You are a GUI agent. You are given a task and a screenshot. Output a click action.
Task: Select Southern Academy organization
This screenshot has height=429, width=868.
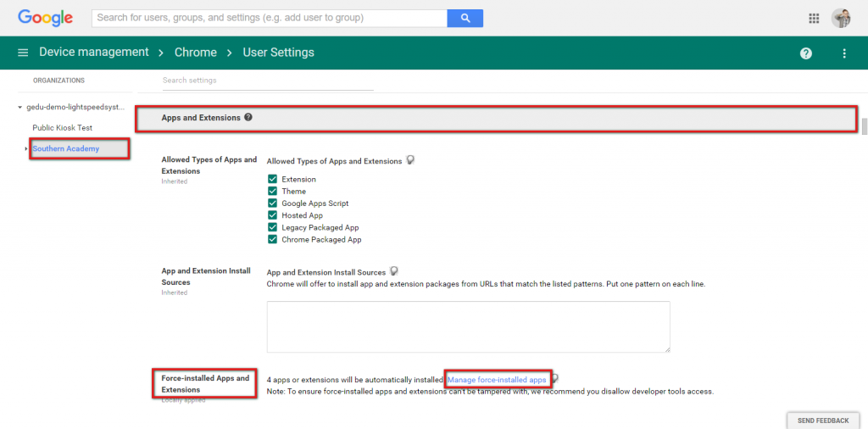click(x=66, y=148)
